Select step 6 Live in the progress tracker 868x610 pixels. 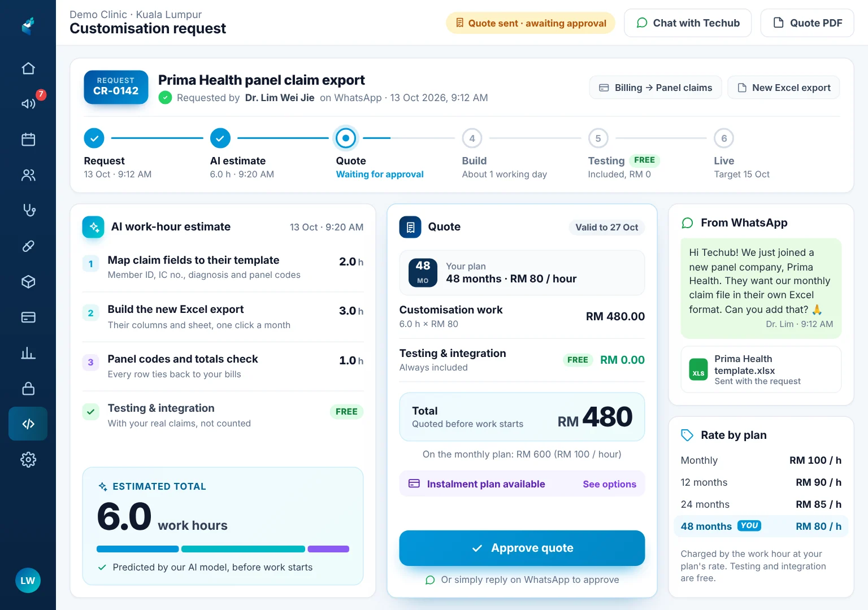[724, 138]
